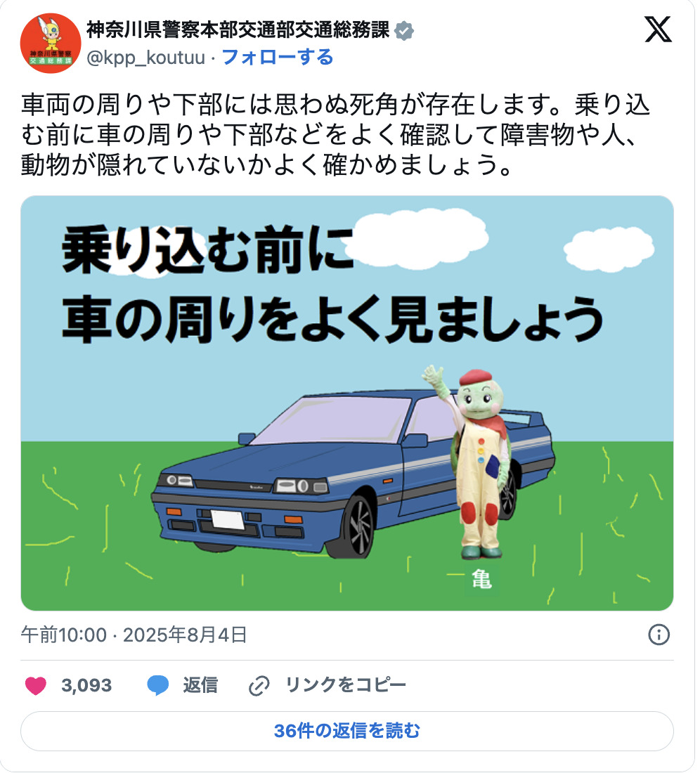This screenshot has height=773, width=700.
Task: Click the Kanagawa police profile avatar
Action: 51,44
